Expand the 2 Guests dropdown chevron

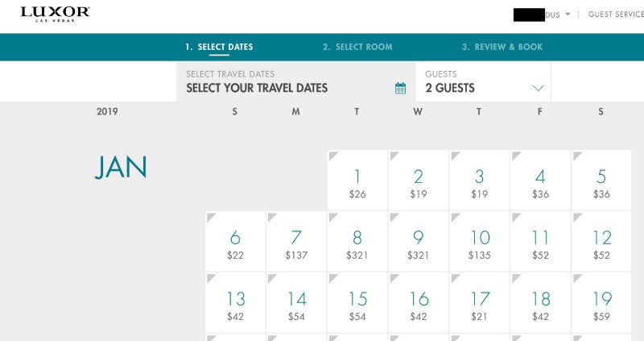coord(538,88)
